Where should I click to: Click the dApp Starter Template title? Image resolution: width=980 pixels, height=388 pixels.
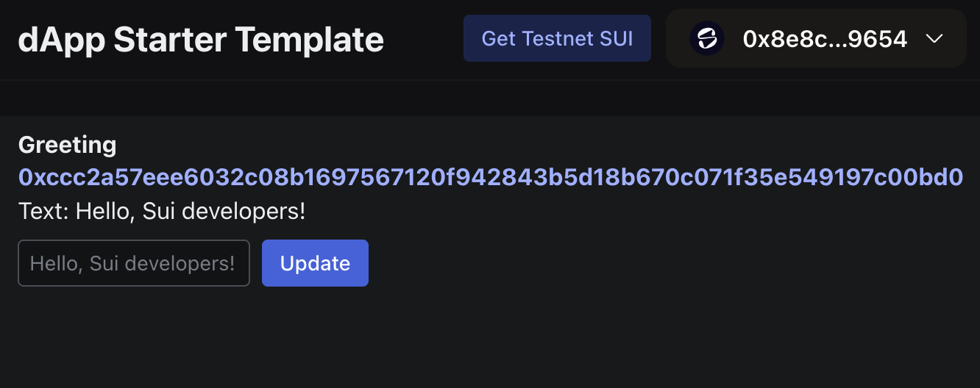click(x=200, y=39)
